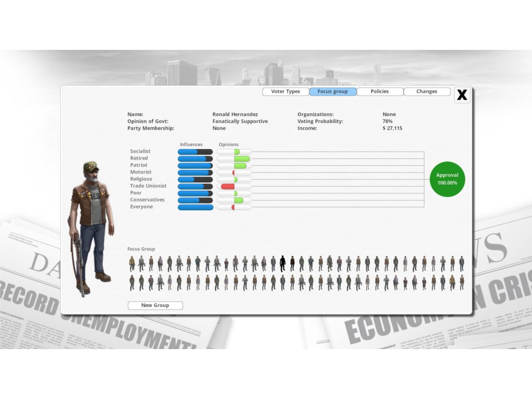Click the Patriot voter group label
The image size is (532, 399).
[139, 165]
